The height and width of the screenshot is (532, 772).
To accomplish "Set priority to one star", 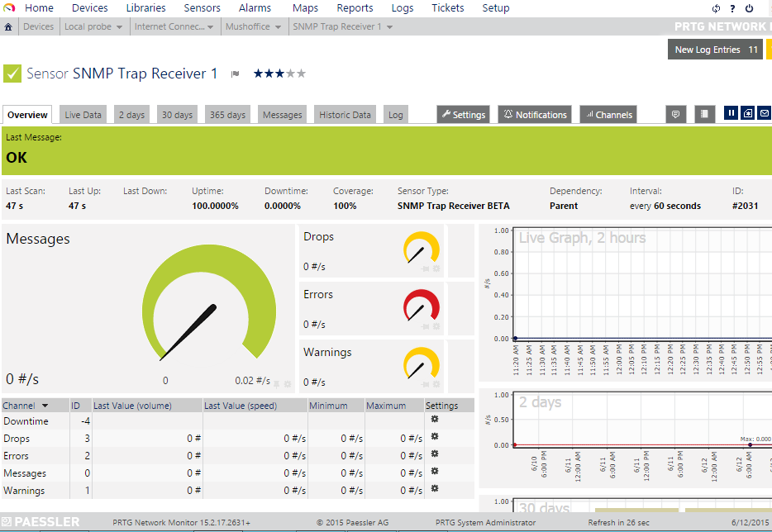I will click(x=259, y=74).
